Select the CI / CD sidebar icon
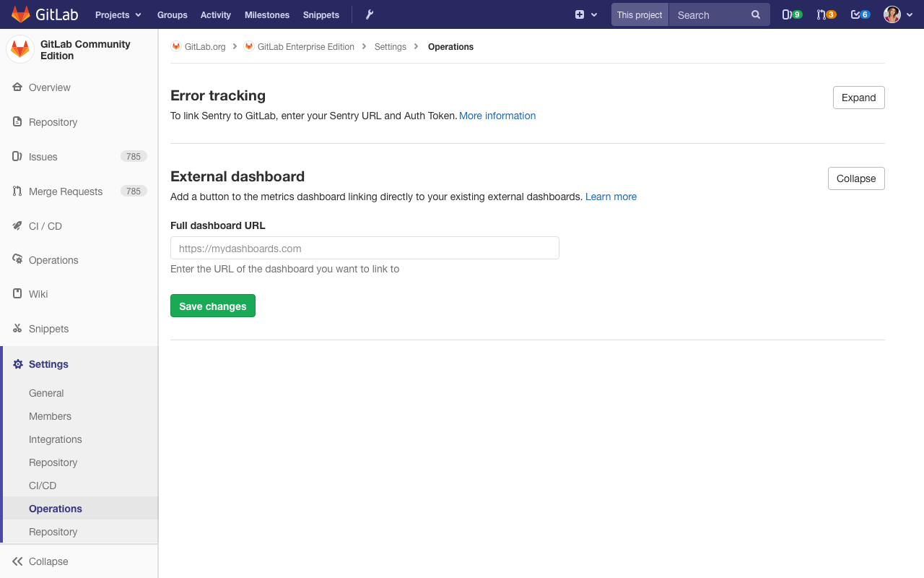Image resolution: width=924 pixels, height=578 pixels. tap(17, 225)
